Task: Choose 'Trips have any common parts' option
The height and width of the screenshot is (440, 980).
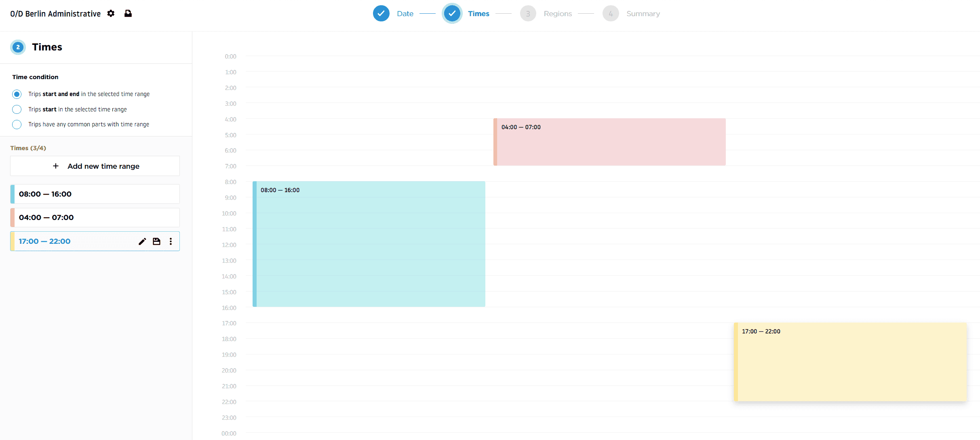Action: (x=17, y=124)
